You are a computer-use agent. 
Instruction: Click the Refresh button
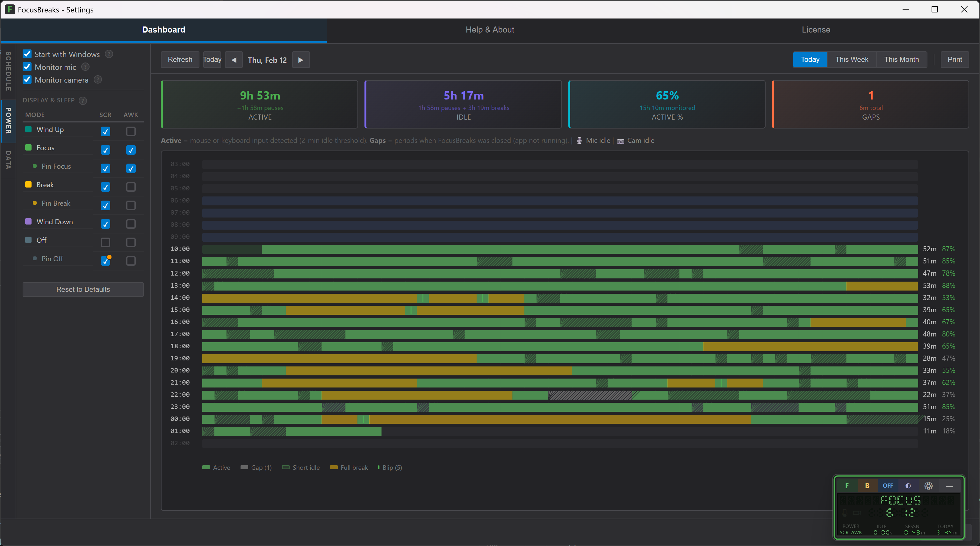180,59
